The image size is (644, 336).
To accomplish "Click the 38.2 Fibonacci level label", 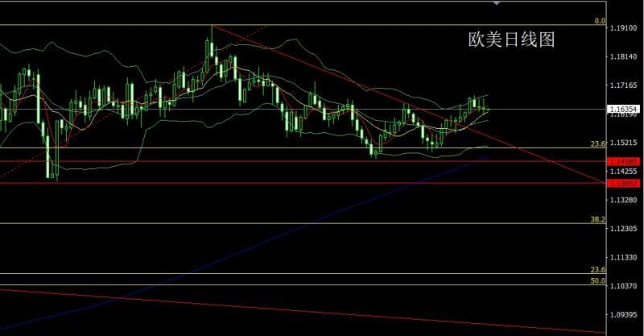I will coord(597,218).
